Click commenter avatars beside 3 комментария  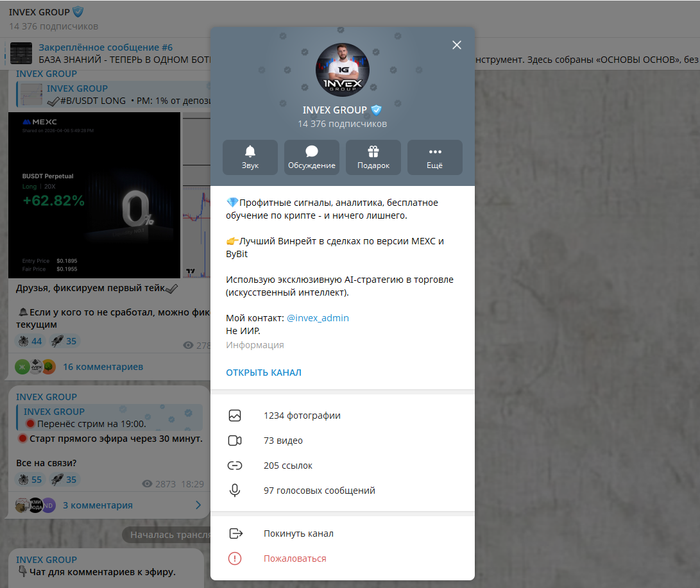coord(35,505)
